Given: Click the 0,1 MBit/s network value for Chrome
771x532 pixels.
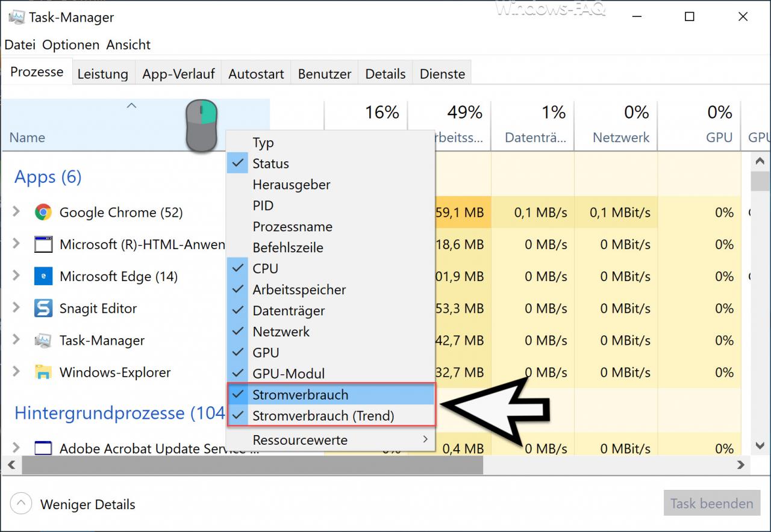Looking at the screenshot, I should tap(620, 212).
